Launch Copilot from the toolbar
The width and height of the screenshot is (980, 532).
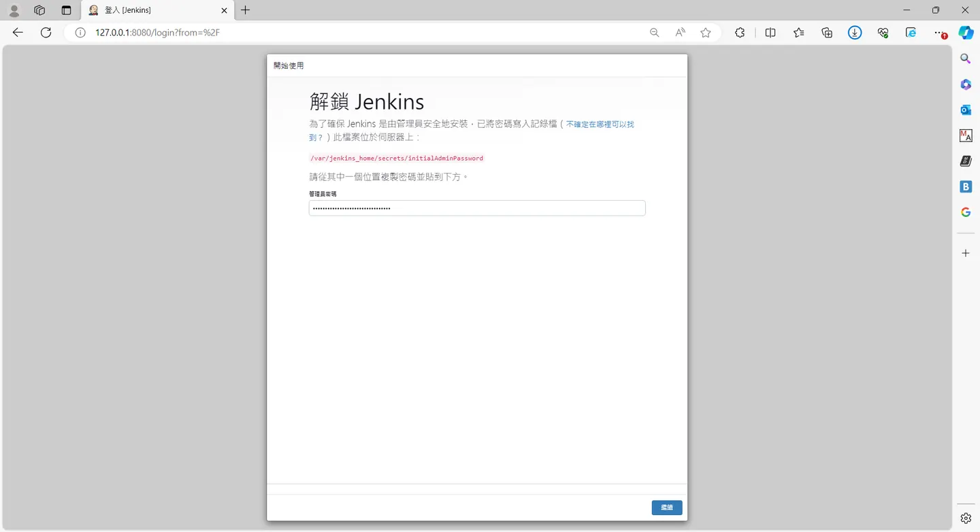pos(966,33)
